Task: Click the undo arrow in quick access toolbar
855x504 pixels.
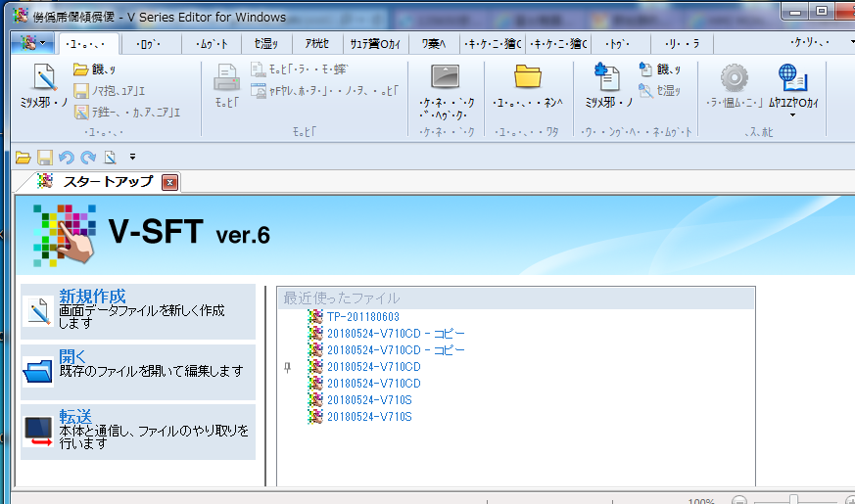Action: pos(66,157)
